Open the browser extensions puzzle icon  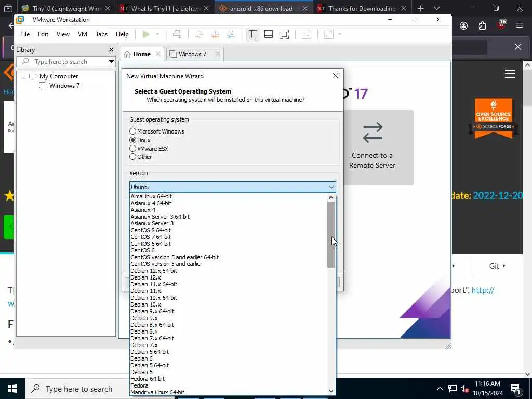tap(482, 26)
